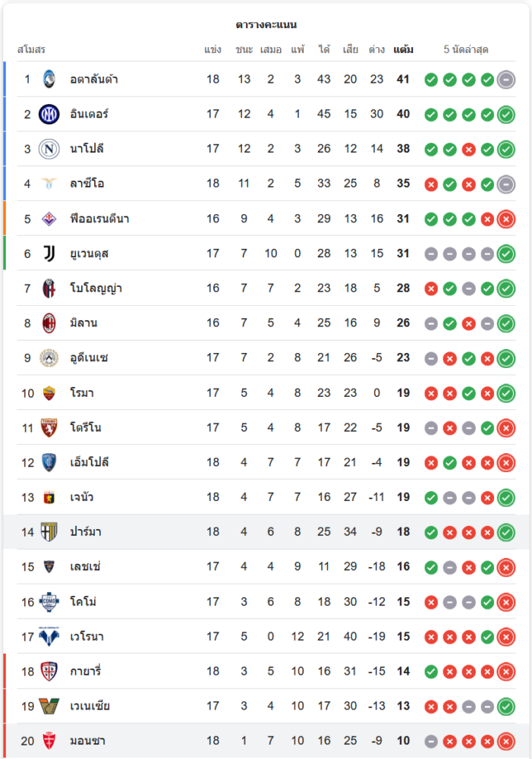Click the Juventus club logo
The width and height of the screenshot is (532, 759).
[x=49, y=254]
